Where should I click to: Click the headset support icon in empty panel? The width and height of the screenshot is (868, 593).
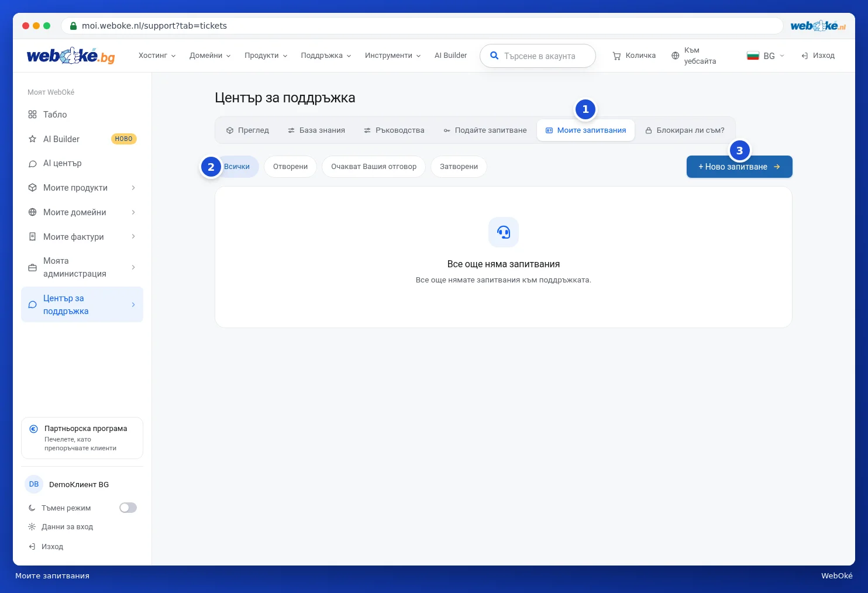504,232
